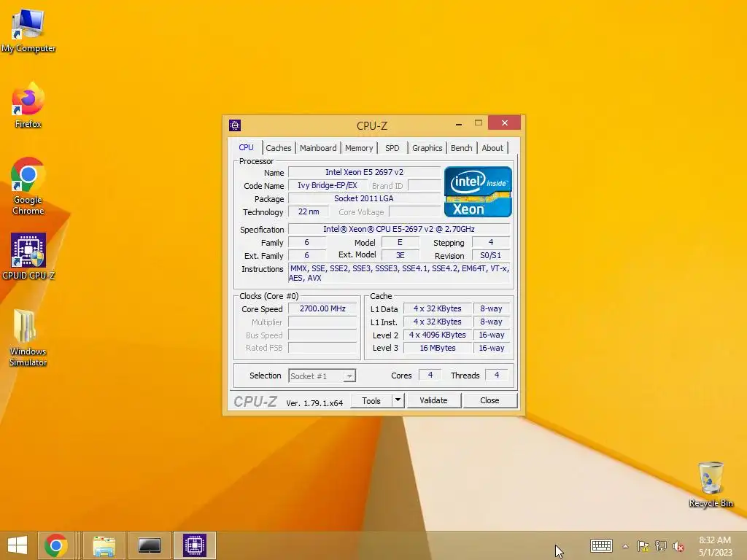
Task: Click the Tools button
Action: click(x=371, y=400)
